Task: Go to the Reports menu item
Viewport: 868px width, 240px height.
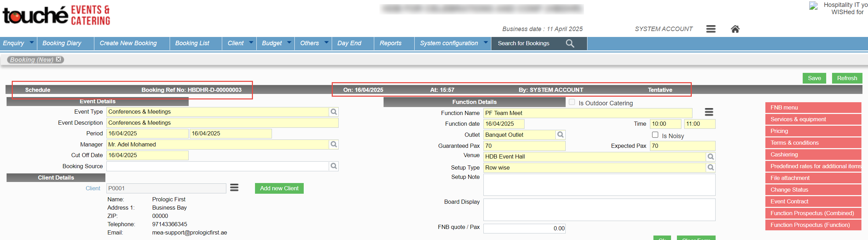Action: point(390,43)
